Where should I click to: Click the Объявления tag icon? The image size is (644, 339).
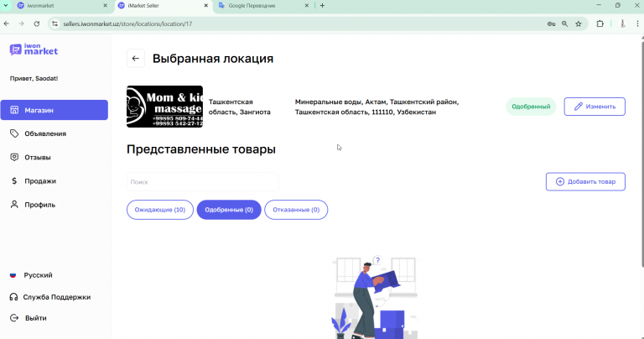[14, 133]
